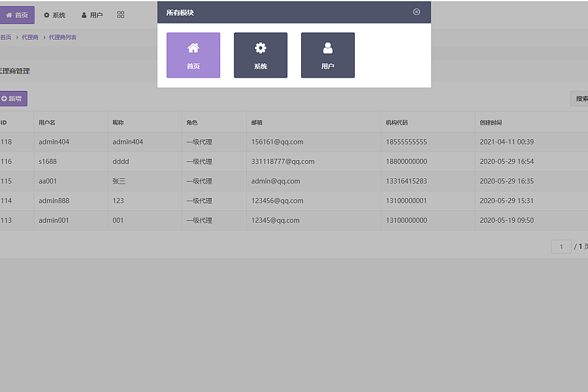Open 代理商 breadcrumb link
Screen dimensions: 588x392
(x=30, y=37)
